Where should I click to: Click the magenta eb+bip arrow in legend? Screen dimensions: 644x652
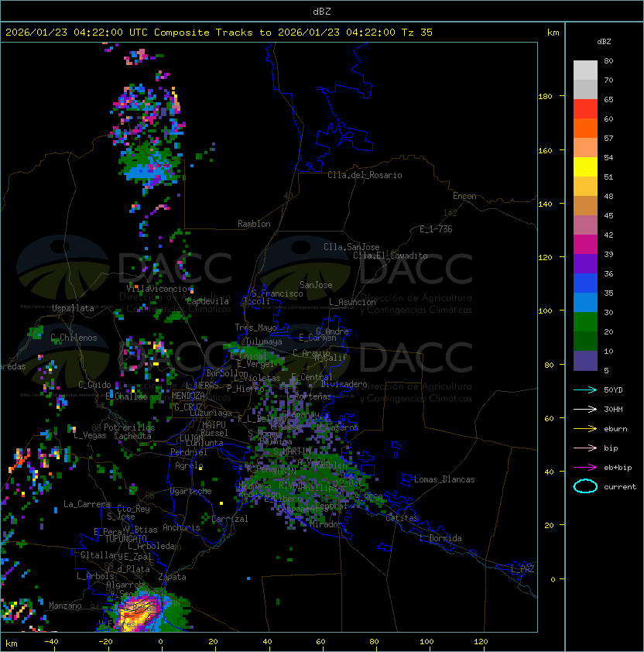click(585, 468)
